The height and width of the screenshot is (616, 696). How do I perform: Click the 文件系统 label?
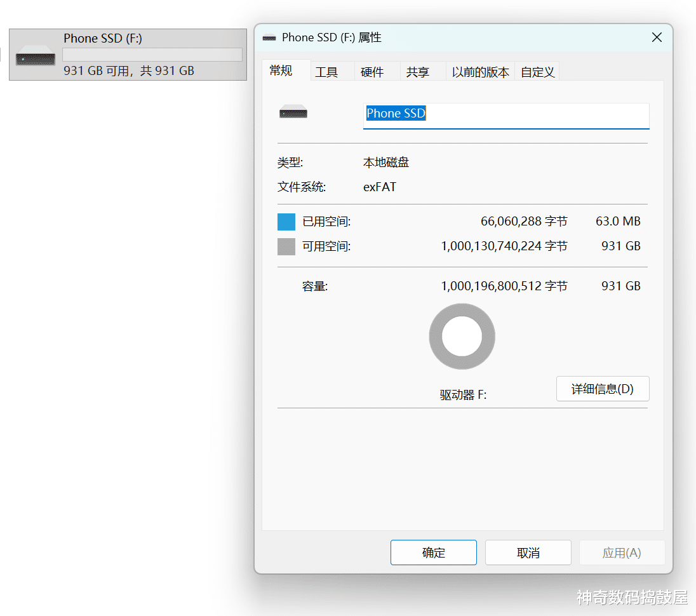302,187
